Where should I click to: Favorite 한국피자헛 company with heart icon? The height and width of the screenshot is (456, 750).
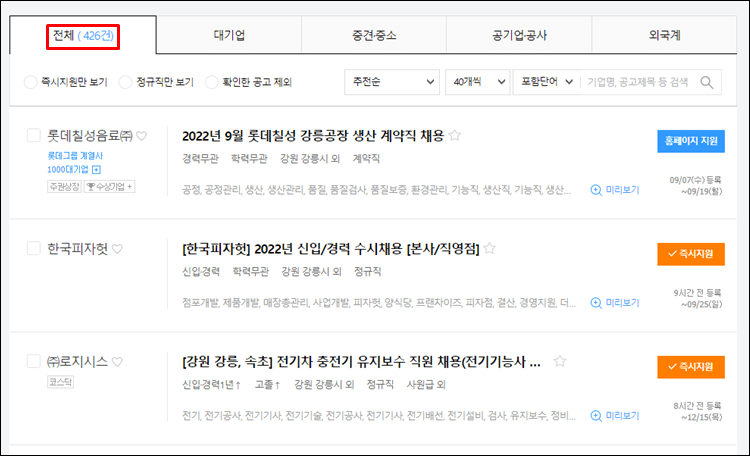pyautogui.click(x=117, y=249)
